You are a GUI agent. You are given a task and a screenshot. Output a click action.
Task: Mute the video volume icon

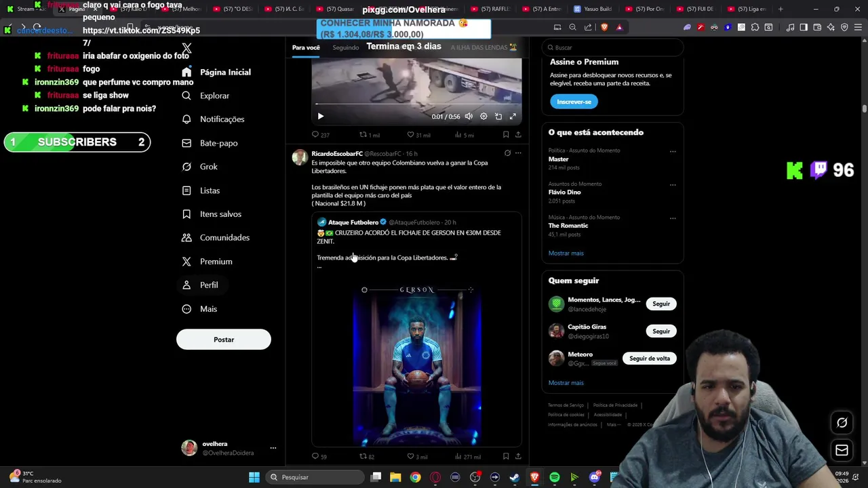click(469, 117)
